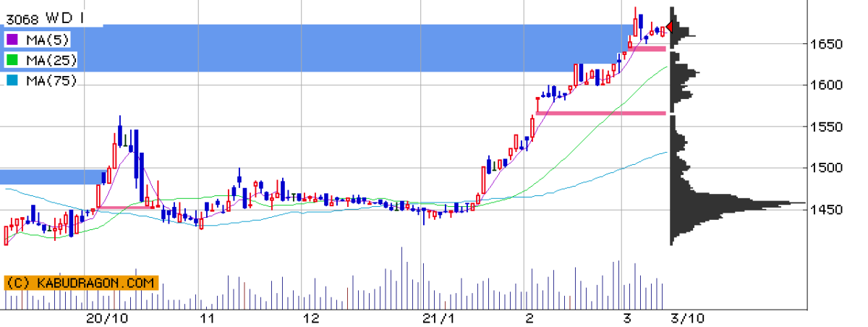Click the 1650 price axis label
The height and width of the screenshot is (327, 868).
click(828, 43)
